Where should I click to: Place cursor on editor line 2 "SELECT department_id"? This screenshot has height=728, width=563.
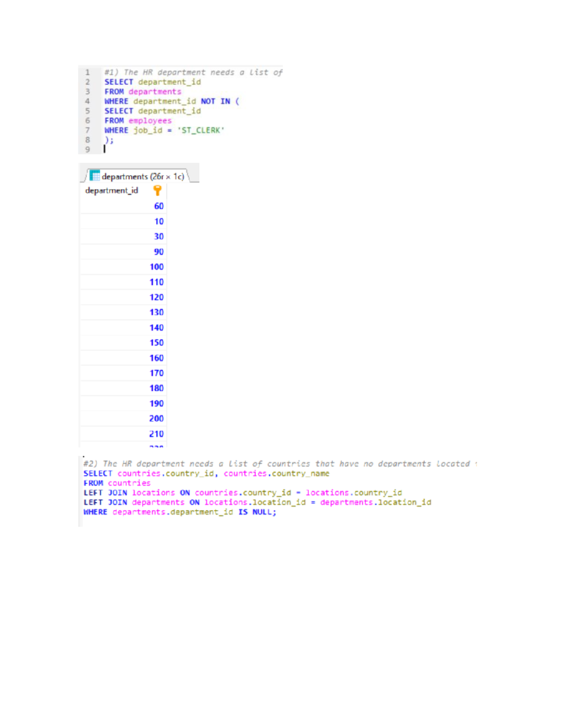point(152,82)
